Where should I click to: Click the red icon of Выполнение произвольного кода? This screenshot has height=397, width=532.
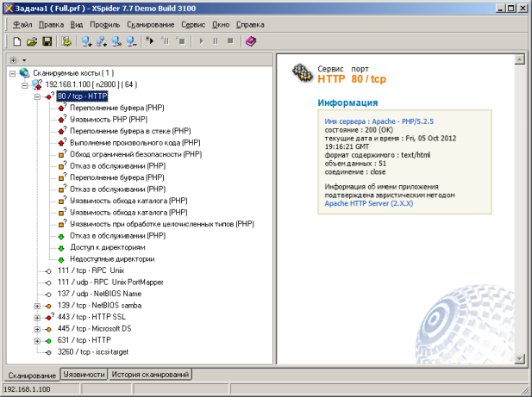point(61,143)
